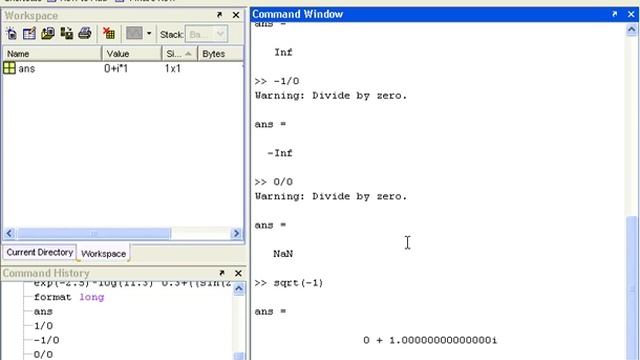Click the Workspace horizontal scrollbar thumb
The height and width of the screenshot is (360, 640).
[x=94, y=233]
